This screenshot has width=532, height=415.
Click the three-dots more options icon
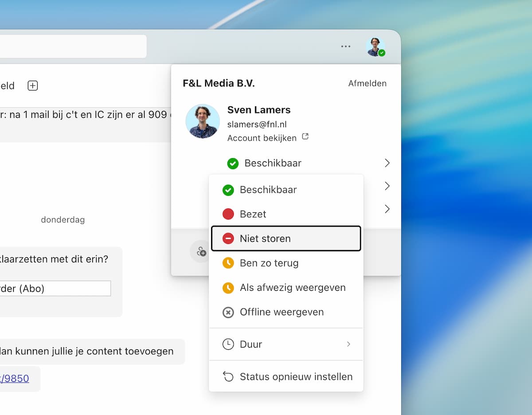346,47
